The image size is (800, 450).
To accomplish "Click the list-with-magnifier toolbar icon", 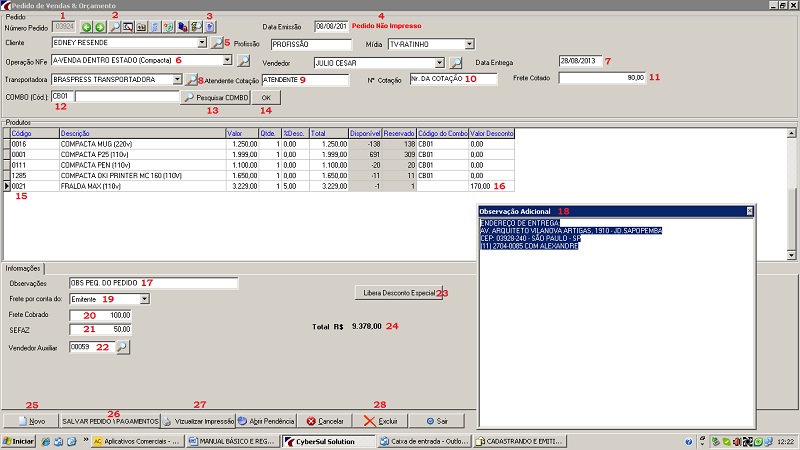I will pos(196,27).
